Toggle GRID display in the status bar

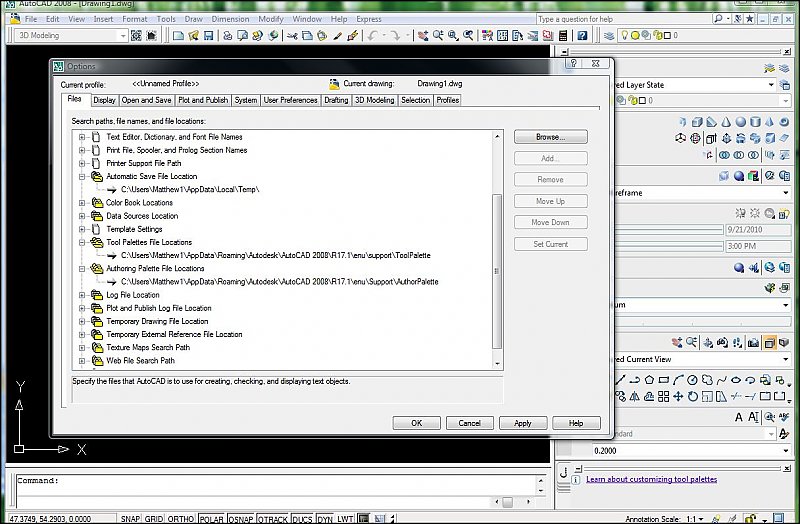(155, 519)
